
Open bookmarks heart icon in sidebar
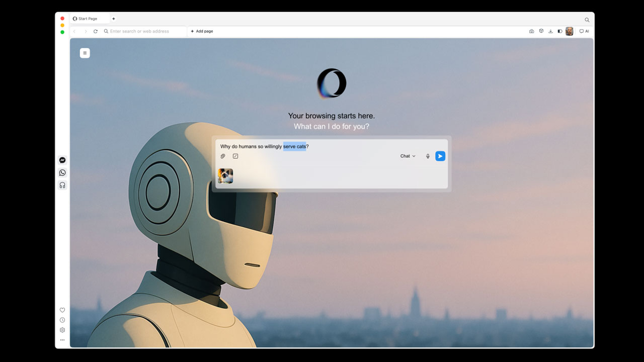(x=62, y=310)
